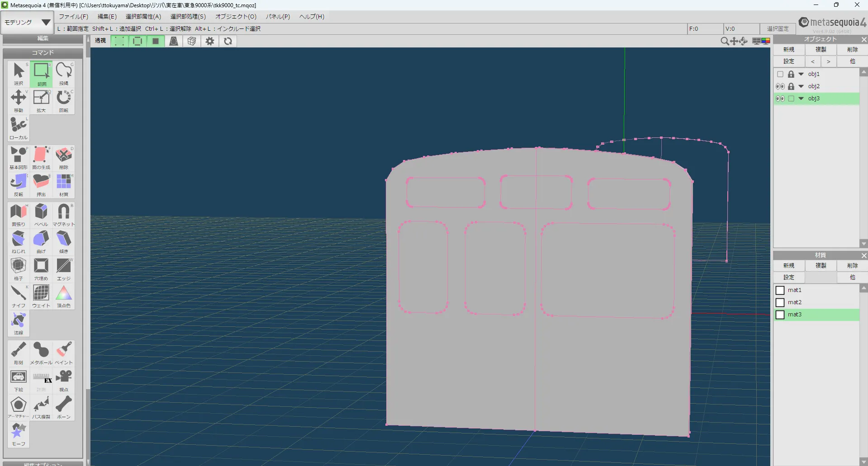Open the Primitive shapes (基本図形) tool

19,157
